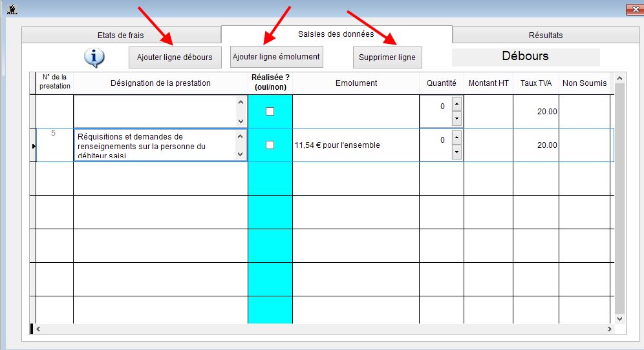Toggle Réalisée checkbox for prestation 5
This screenshot has height=350, width=644.
pos(270,145)
